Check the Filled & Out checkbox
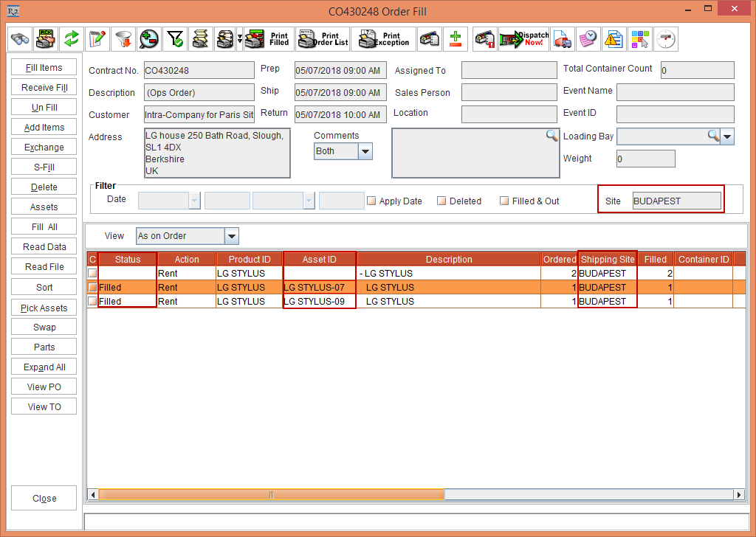756x537 pixels. coord(504,201)
